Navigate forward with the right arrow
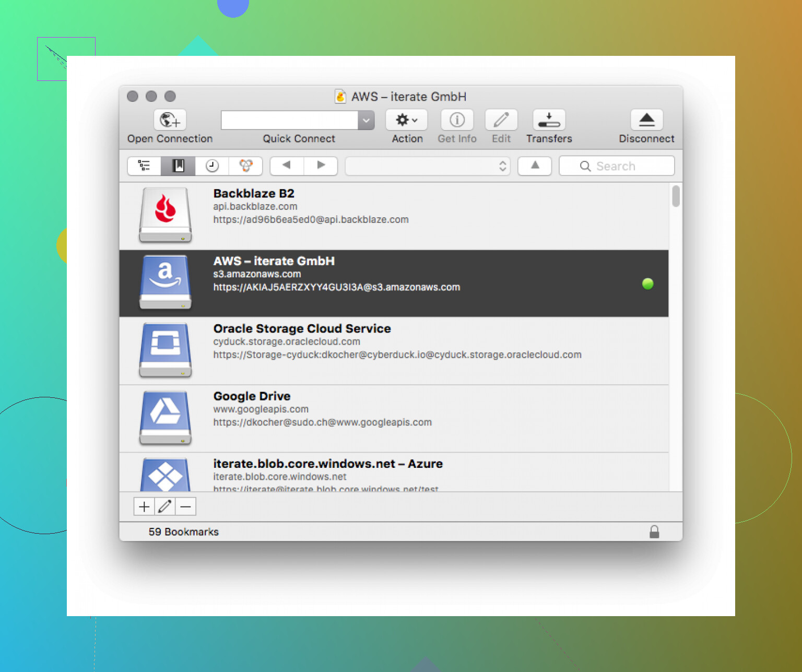Screen dimensions: 802x672 point(321,166)
